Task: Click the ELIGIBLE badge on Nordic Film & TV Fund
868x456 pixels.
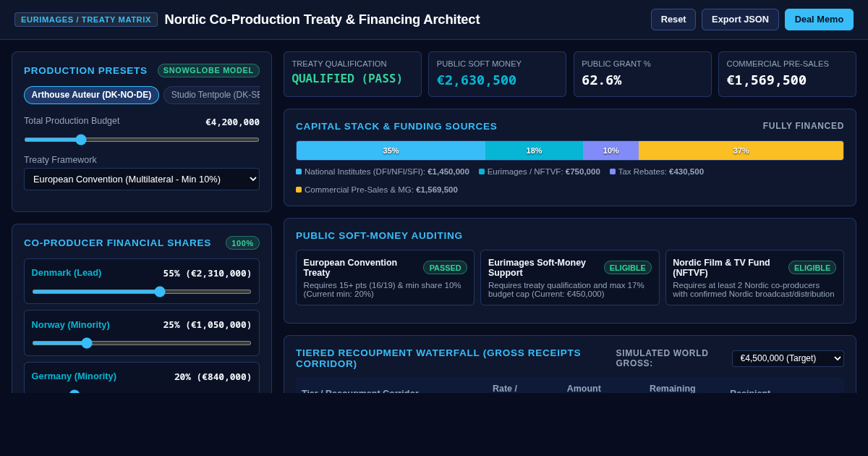Action: [812, 268]
